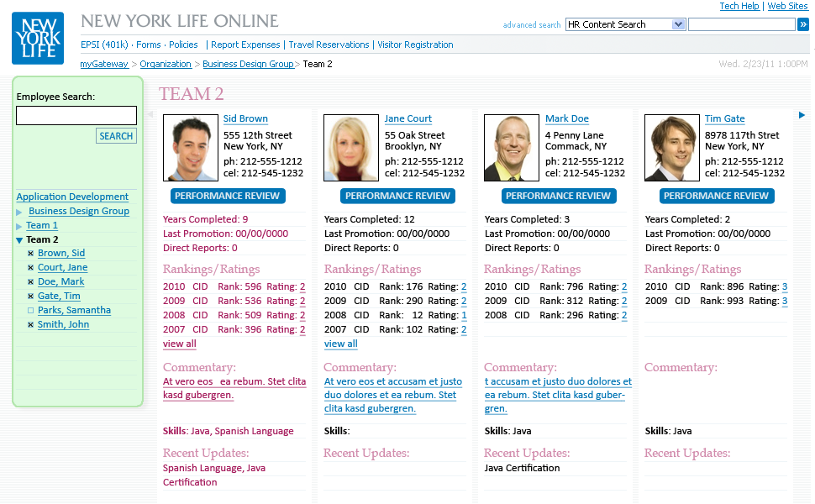
Task: Click Sid Brown's view all rankings link
Action: click(180, 344)
